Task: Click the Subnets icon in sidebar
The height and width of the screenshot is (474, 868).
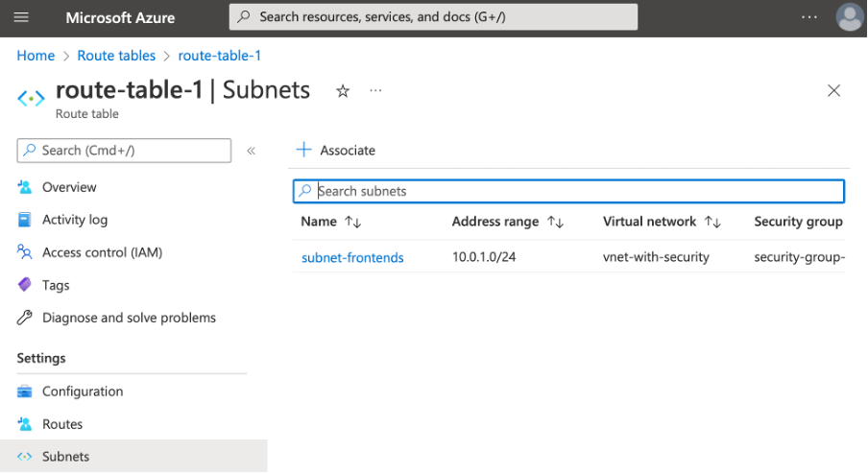Action: pos(24,457)
